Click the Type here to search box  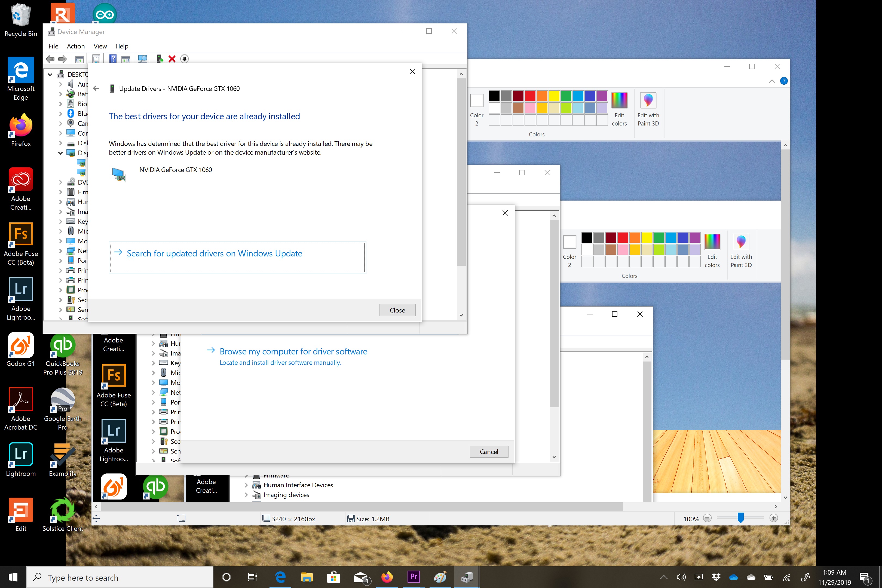(120, 577)
